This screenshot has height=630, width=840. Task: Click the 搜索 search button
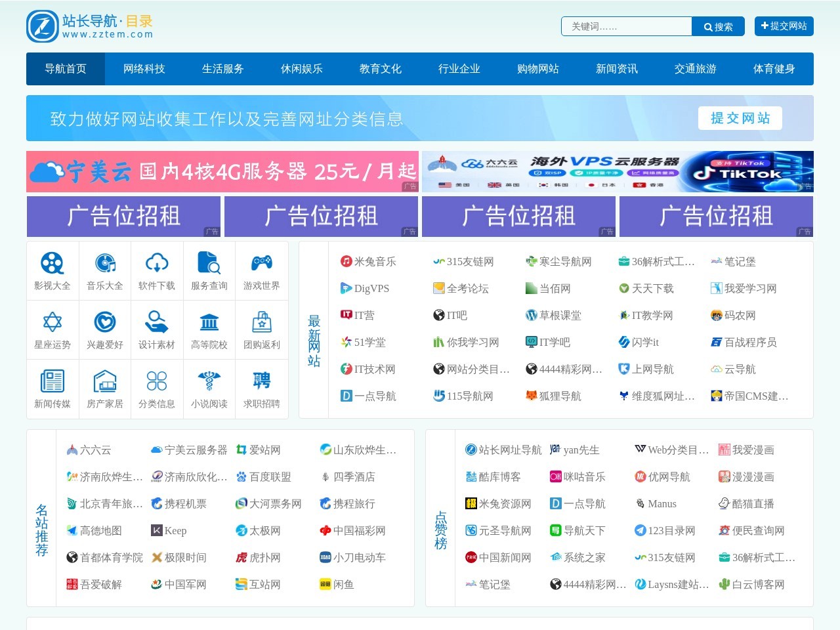(x=719, y=26)
